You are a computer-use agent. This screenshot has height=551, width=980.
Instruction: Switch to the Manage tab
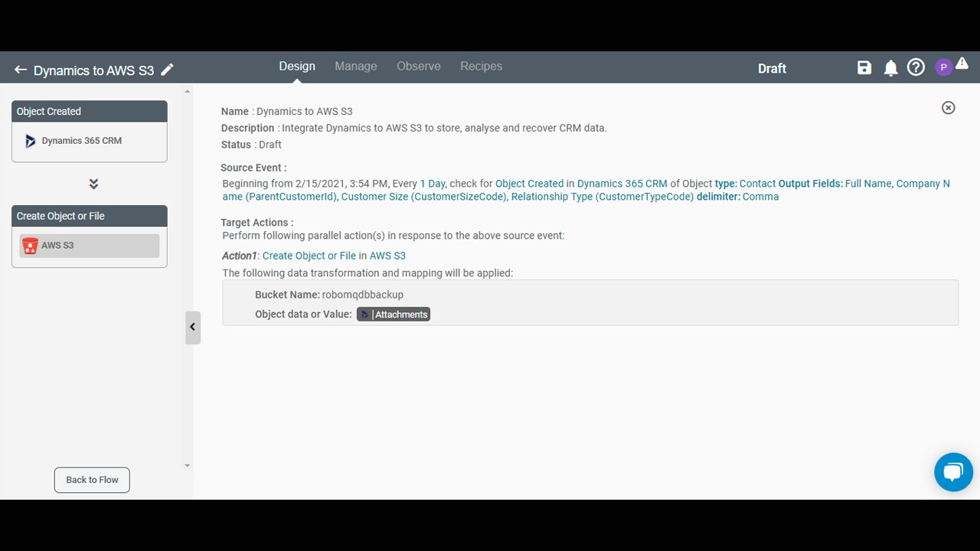click(356, 67)
